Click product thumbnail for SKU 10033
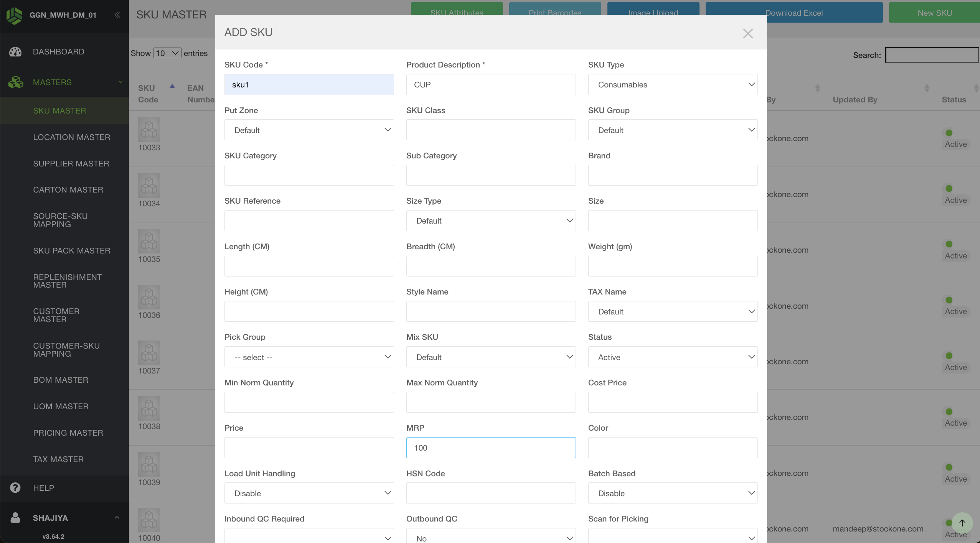980x543 pixels. pyautogui.click(x=149, y=130)
